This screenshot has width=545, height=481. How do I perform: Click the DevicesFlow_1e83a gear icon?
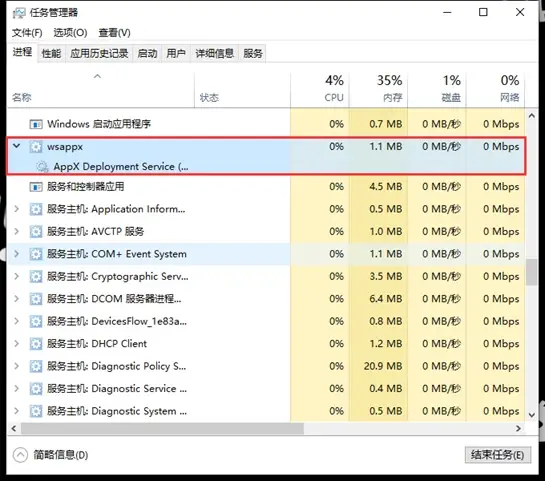pyautogui.click(x=35, y=321)
